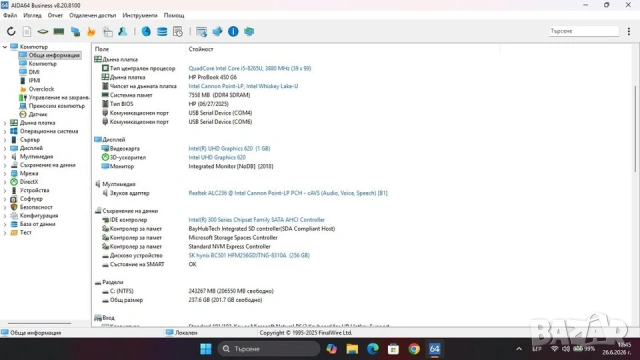Image resolution: width=640 pixels, height=360 pixels.
Task: Open the Отдалечен достъп menu
Action: (93, 16)
